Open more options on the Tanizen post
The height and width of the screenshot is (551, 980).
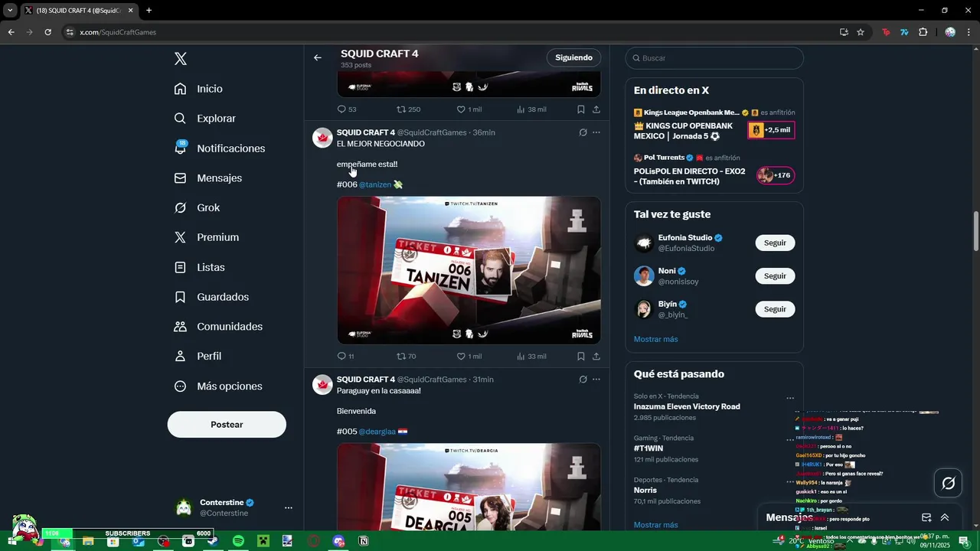click(596, 132)
